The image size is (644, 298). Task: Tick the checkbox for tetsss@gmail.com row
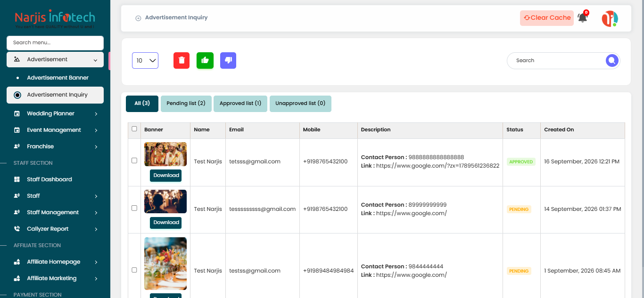click(x=134, y=161)
